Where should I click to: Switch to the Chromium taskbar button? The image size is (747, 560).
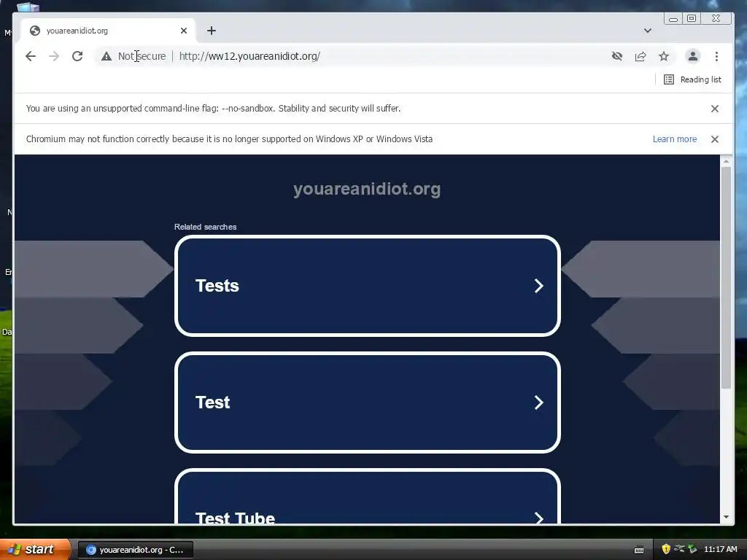tap(135, 550)
